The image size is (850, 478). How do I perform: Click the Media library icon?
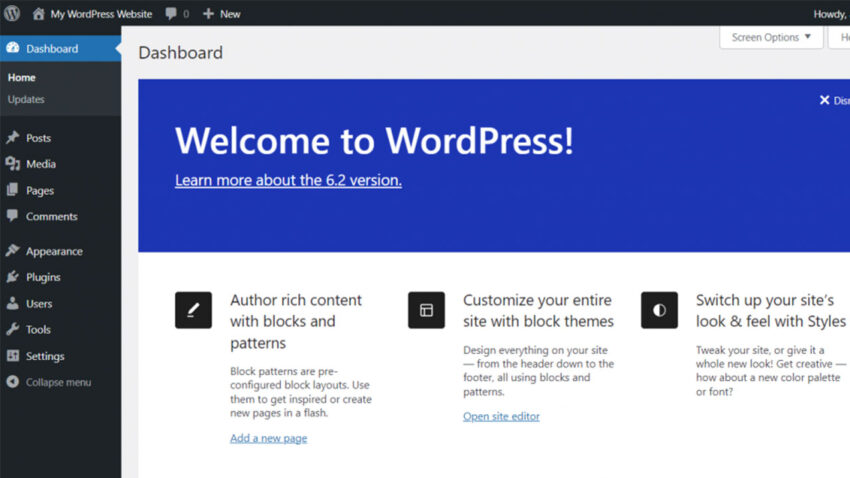point(12,164)
